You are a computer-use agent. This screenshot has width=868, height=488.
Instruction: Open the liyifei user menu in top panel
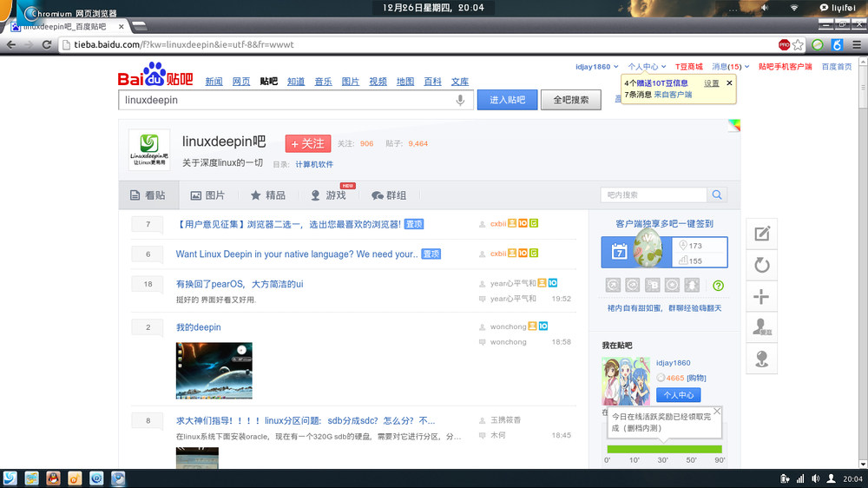pos(838,8)
